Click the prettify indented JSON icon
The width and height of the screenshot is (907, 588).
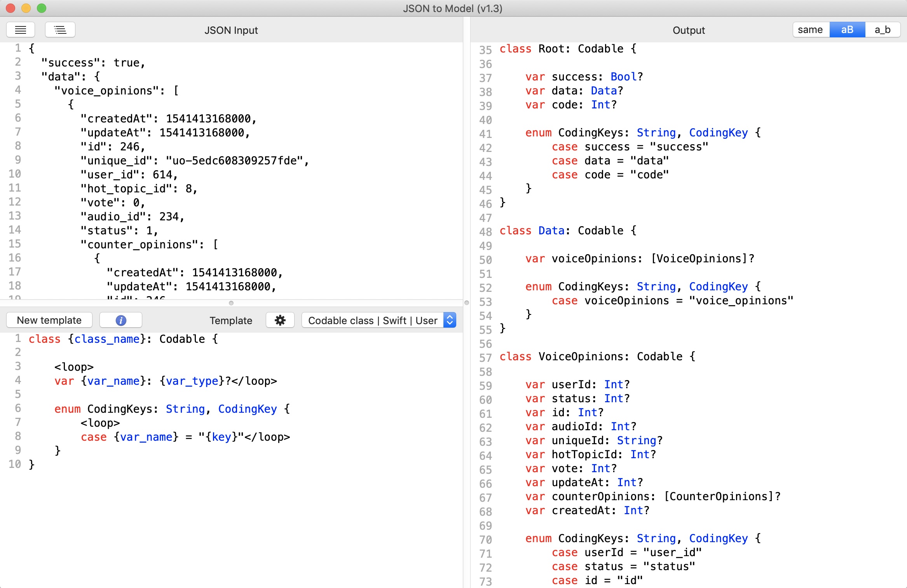60,30
